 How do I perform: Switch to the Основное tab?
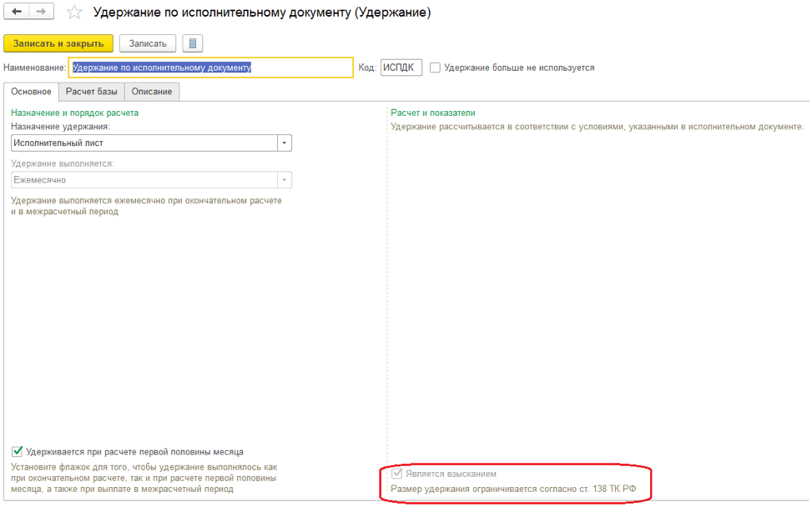point(31,92)
